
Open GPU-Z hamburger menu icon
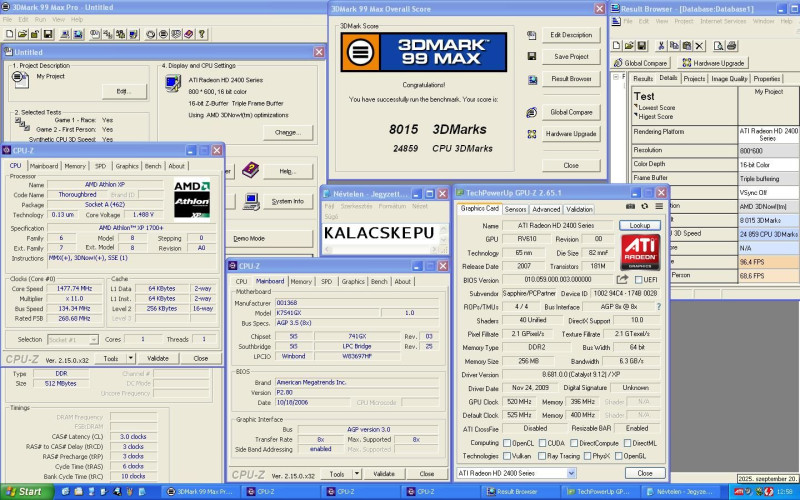659,206
